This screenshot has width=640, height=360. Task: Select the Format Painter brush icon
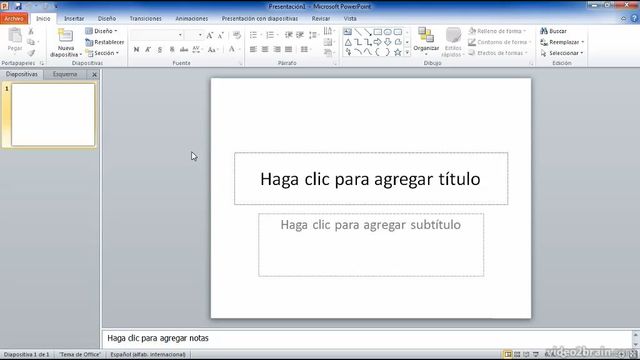[x=31, y=53]
